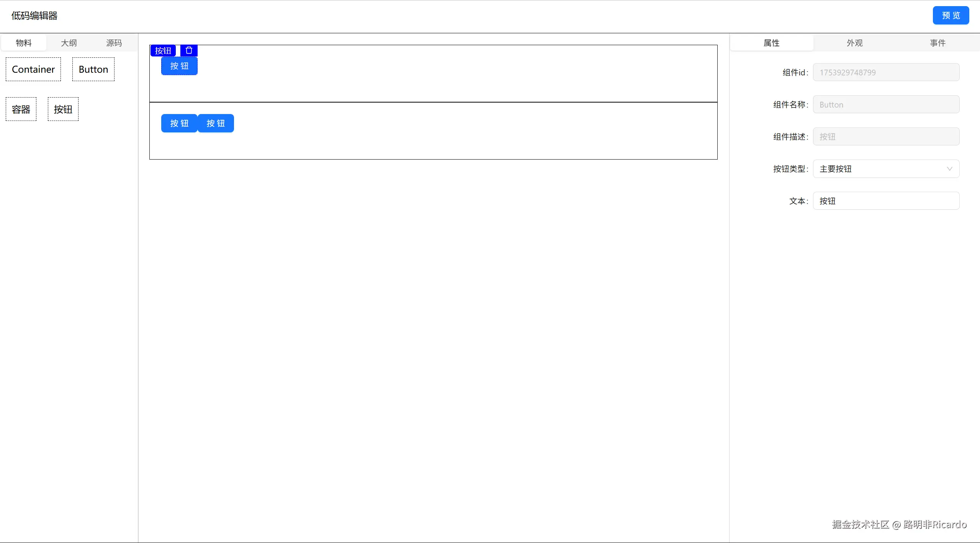Viewport: 980px width, 543px height.
Task: Focus the 文本 input field
Action: (886, 201)
